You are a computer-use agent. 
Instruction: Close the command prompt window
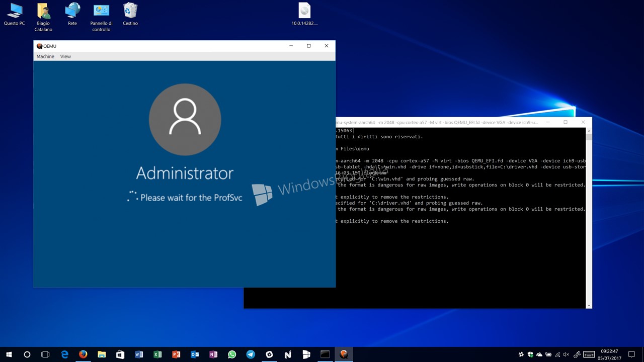pyautogui.click(x=583, y=122)
